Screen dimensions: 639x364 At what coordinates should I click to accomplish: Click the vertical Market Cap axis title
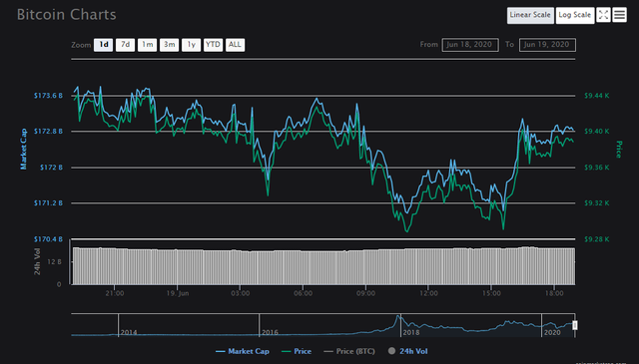pos(23,149)
